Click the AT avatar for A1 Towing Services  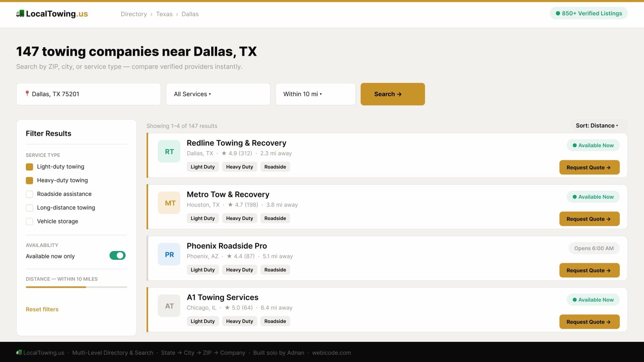[169, 306]
